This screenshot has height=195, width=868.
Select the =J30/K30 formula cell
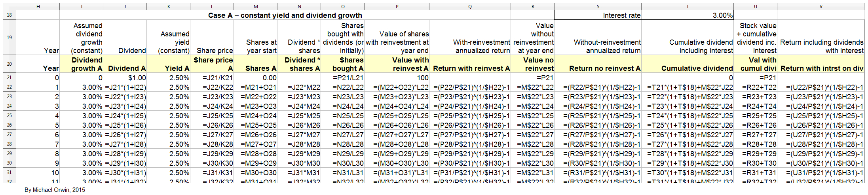[x=212, y=163]
